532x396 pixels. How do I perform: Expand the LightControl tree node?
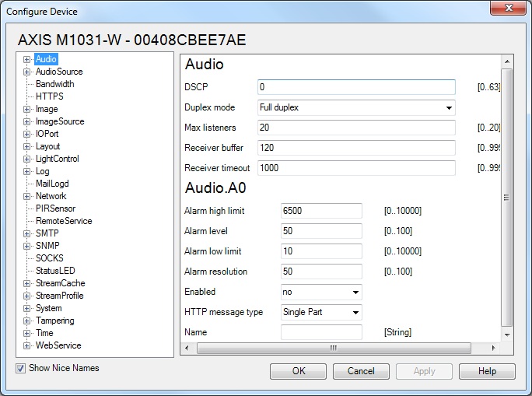(x=26, y=159)
